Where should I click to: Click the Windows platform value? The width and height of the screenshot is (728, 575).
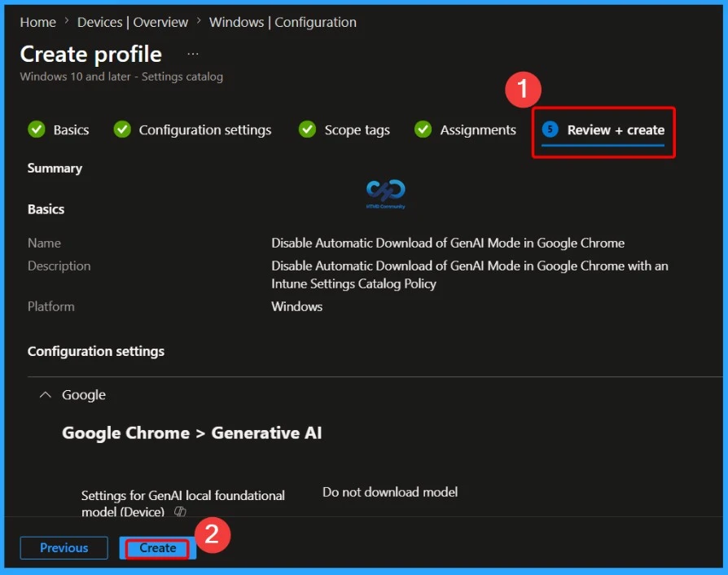coord(296,306)
